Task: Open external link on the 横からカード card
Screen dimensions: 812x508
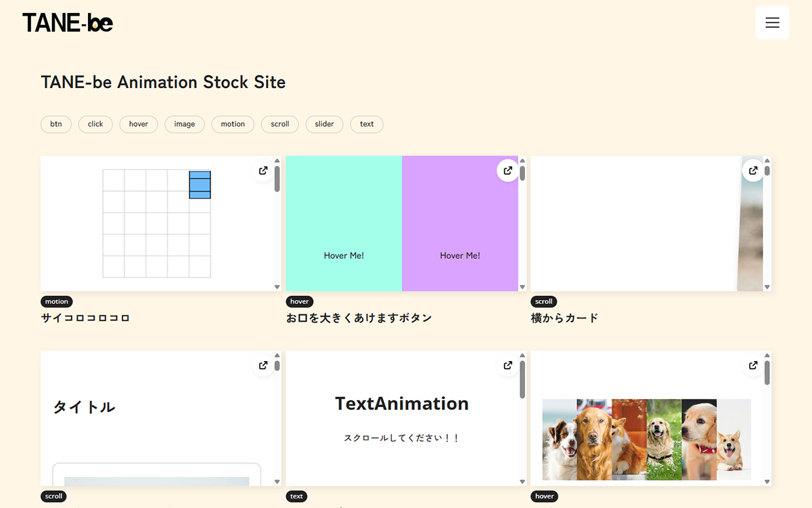Action: tap(753, 171)
